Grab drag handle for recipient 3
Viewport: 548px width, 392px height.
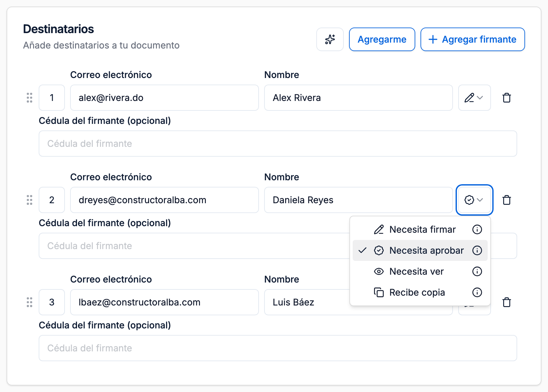29,302
